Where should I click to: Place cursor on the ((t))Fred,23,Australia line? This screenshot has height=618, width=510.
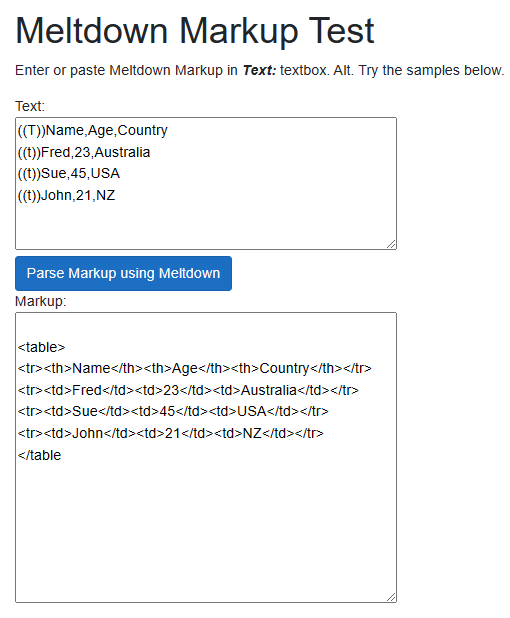pyautogui.click(x=84, y=152)
